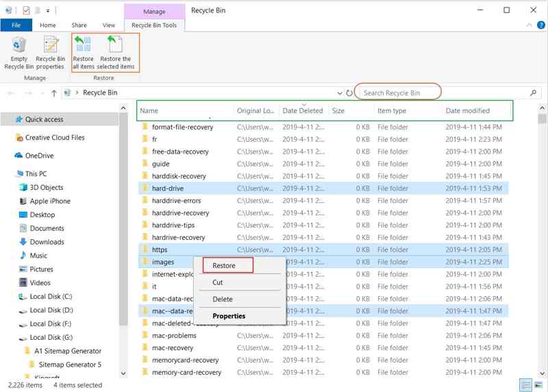Switch to details view icon in status bar
This screenshot has height=392, width=548.
[x=525, y=385]
